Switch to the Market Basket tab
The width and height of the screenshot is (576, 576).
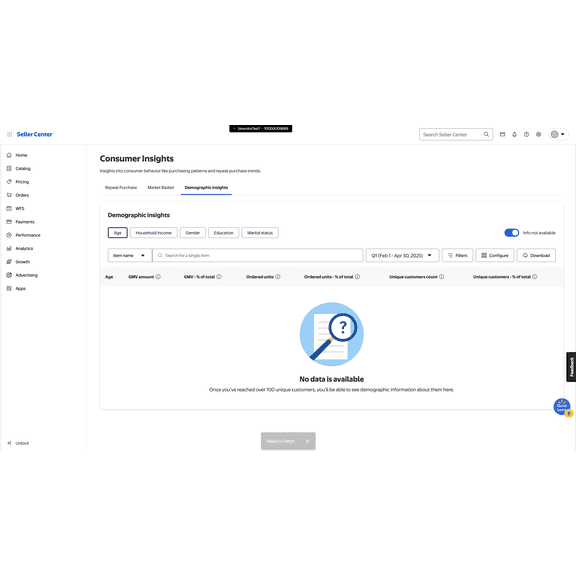[x=161, y=188]
